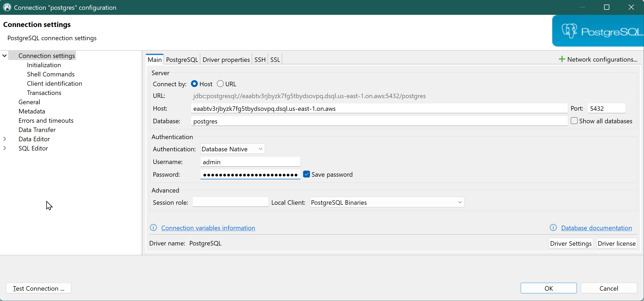Expand the SQL Editor tree node
The image size is (644, 301).
click(x=4, y=148)
